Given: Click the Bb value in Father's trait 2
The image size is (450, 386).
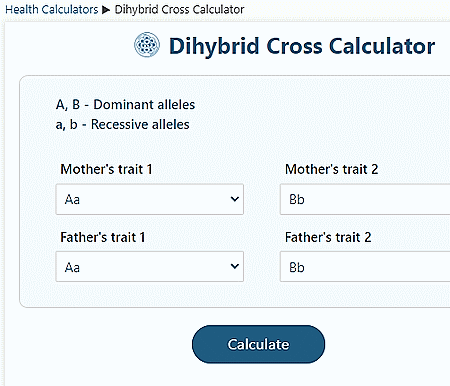Looking at the screenshot, I should (x=297, y=267).
